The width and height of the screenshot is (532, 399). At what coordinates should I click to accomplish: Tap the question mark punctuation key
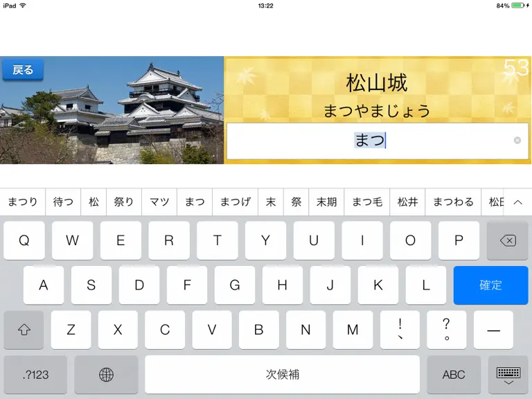tap(447, 330)
